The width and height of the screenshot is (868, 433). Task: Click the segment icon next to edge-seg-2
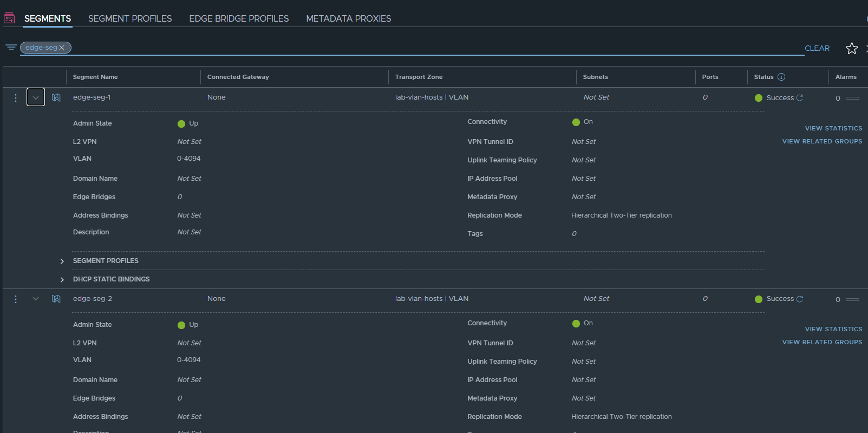tap(56, 299)
